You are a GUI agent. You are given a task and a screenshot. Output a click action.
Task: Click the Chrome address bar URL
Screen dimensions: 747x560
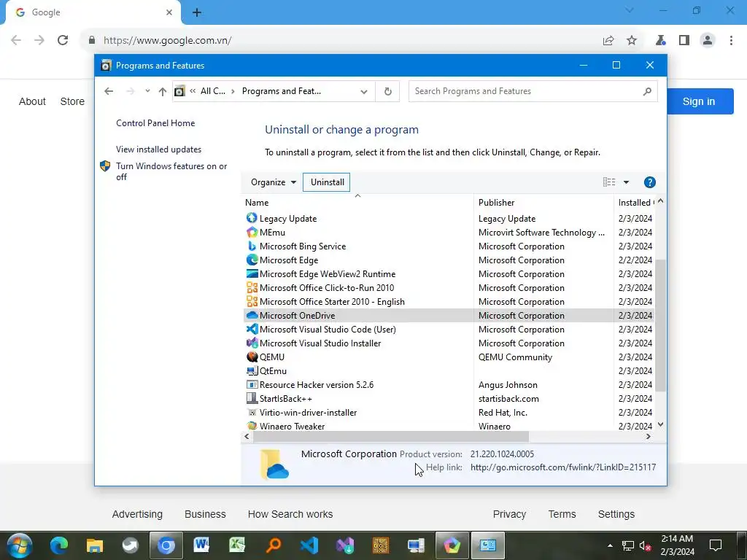coord(167,40)
